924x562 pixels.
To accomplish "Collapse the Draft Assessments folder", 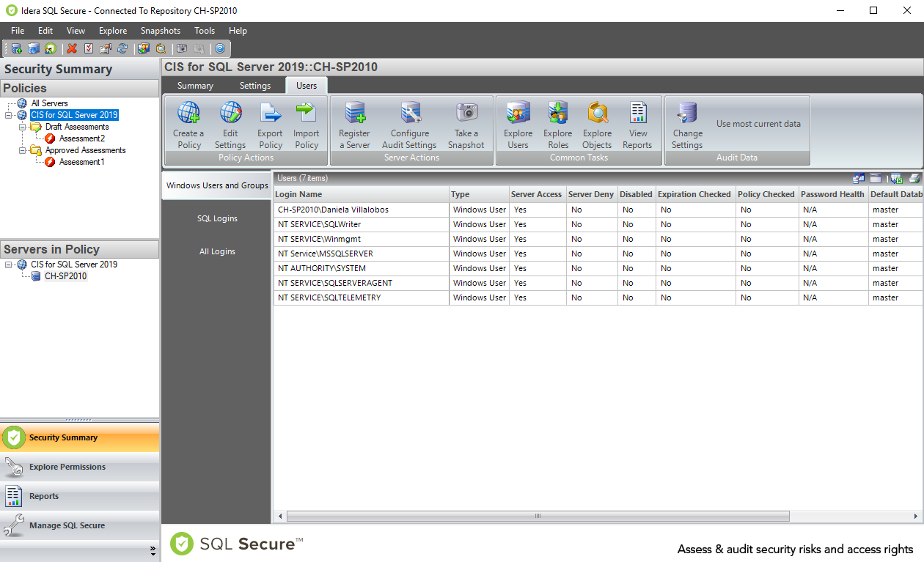I will tap(22, 127).
